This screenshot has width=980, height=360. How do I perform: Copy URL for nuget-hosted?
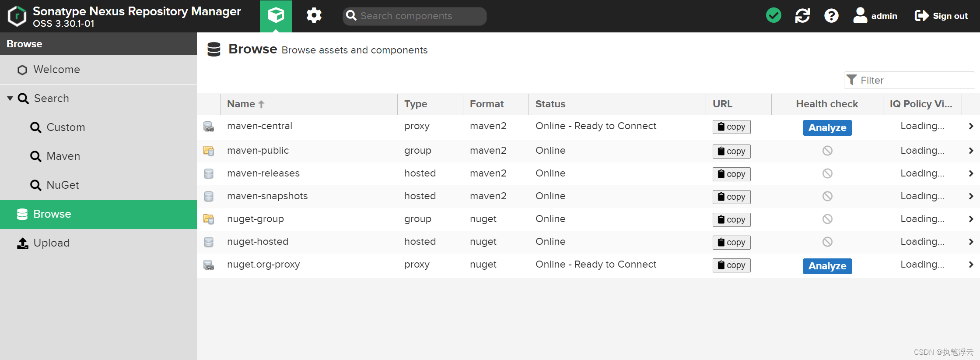[x=731, y=243]
